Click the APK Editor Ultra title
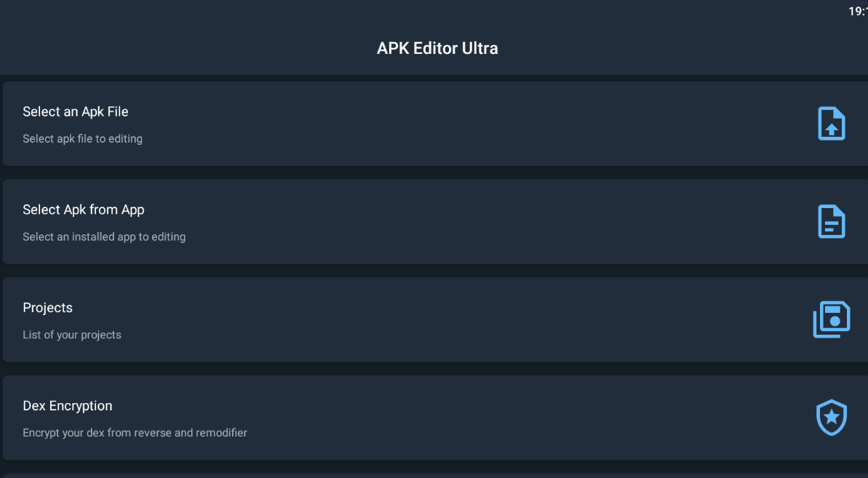The width and height of the screenshot is (868, 478). coord(437,48)
